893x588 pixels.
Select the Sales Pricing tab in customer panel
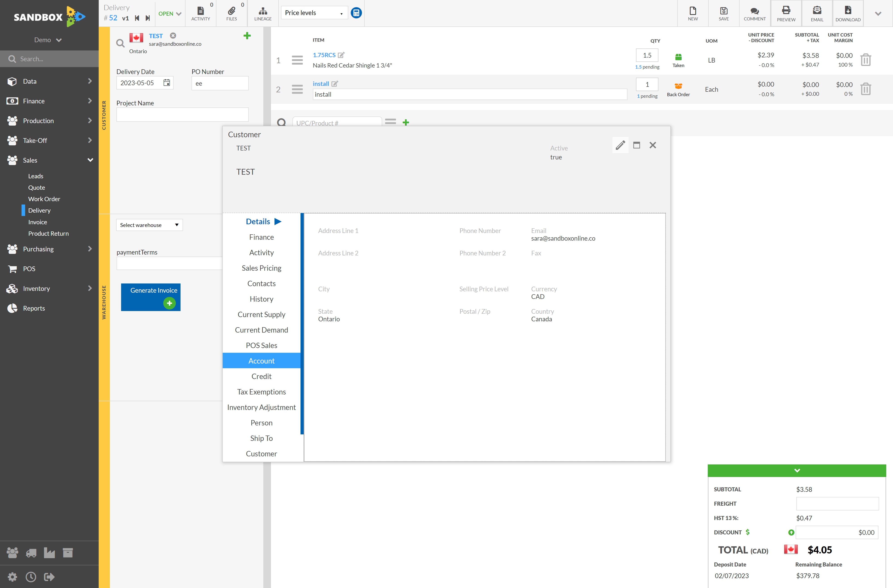point(261,268)
